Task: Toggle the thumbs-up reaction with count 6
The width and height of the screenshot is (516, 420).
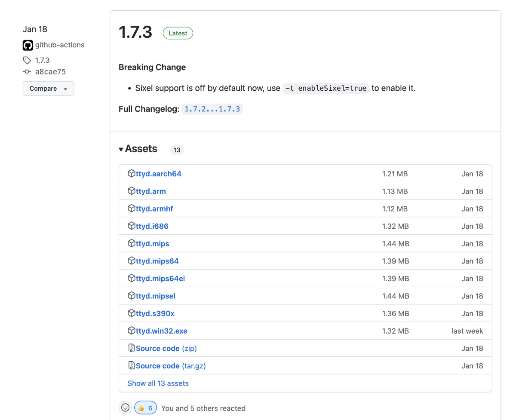Action: tap(145, 408)
